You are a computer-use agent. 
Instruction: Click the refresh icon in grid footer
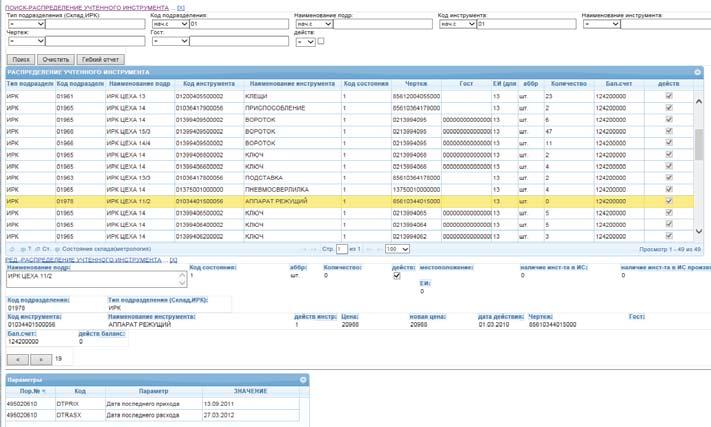click(12, 249)
